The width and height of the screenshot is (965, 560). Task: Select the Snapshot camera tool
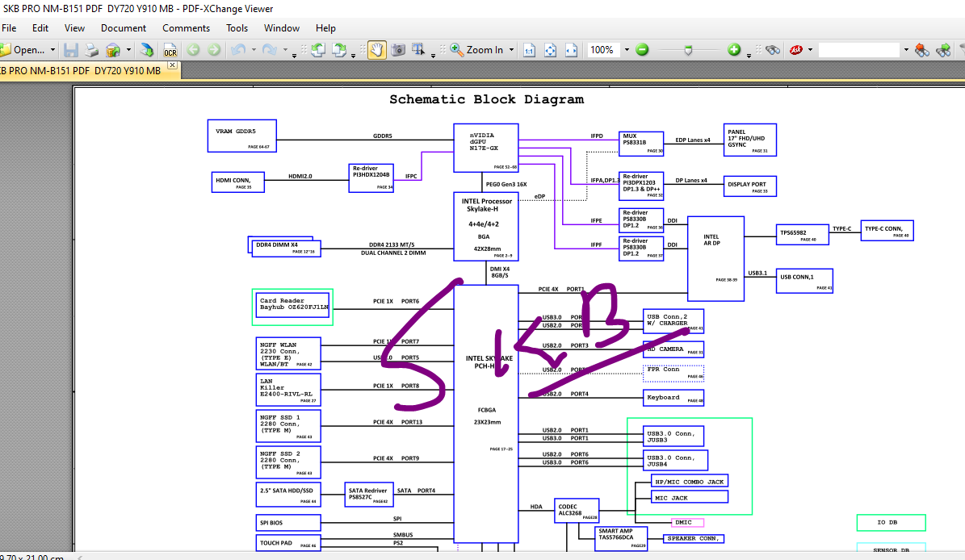(x=398, y=50)
